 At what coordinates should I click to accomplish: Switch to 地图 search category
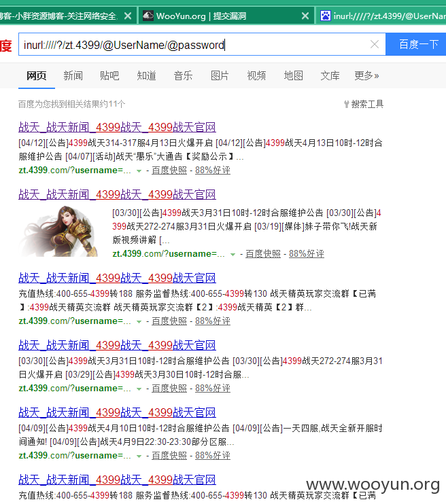[294, 76]
